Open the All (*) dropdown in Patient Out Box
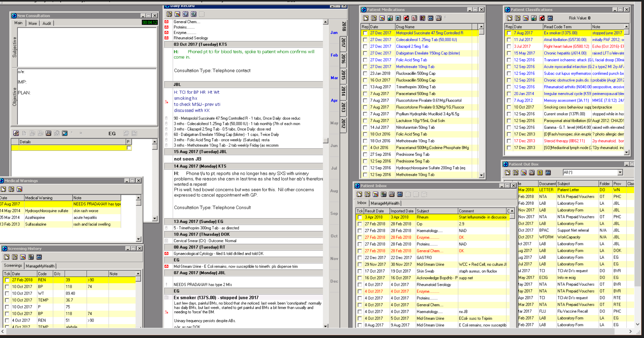644x338 pixels. point(620,172)
